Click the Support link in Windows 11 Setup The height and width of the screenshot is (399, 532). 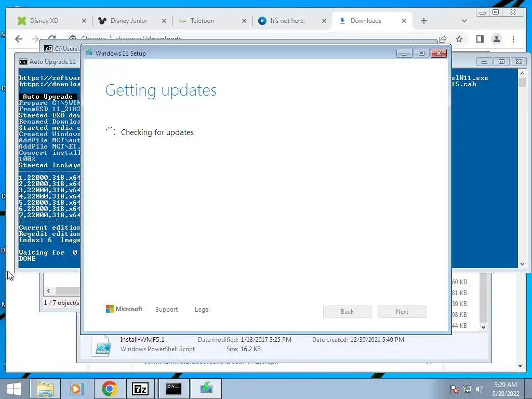click(x=167, y=310)
